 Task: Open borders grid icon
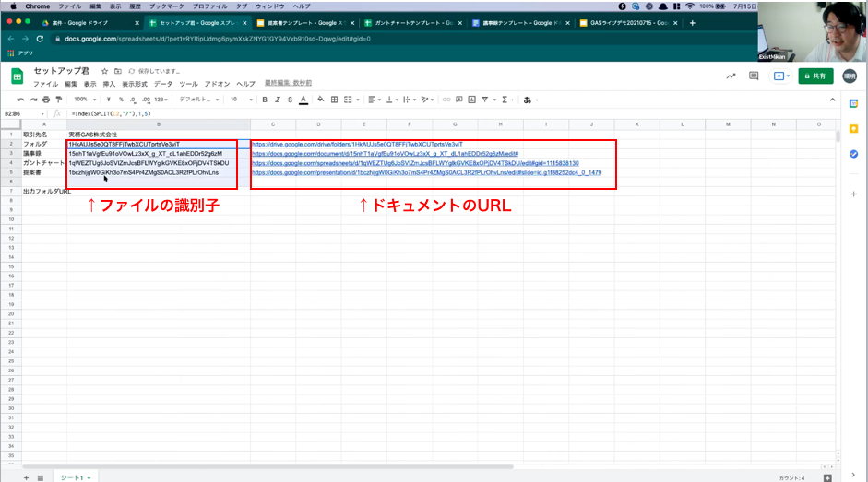click(334, 100)
